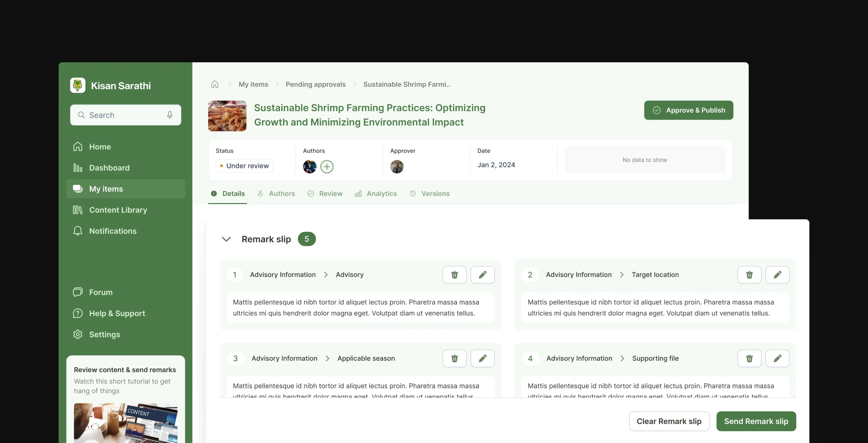Click the remark 2 comment text
Viewport: 868px width, 443px height.
click(x=651, y=308)
